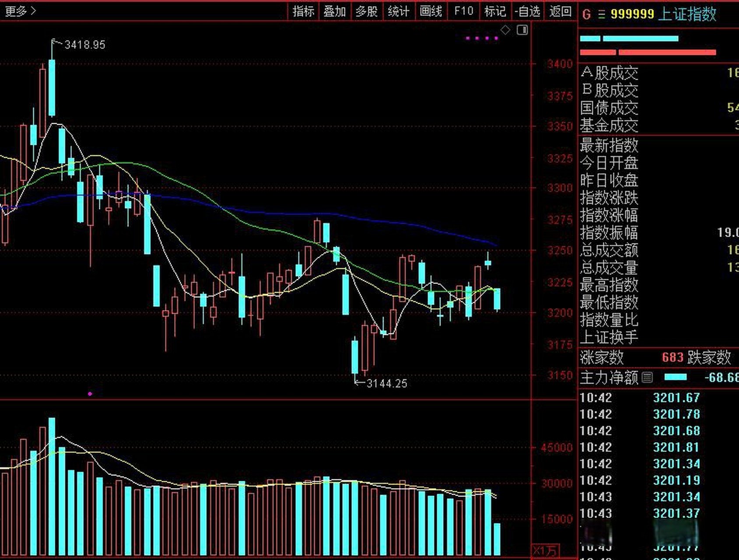Click the last cyan volume bar
This screenshot has height=560, width=739.
coord(497,539)
